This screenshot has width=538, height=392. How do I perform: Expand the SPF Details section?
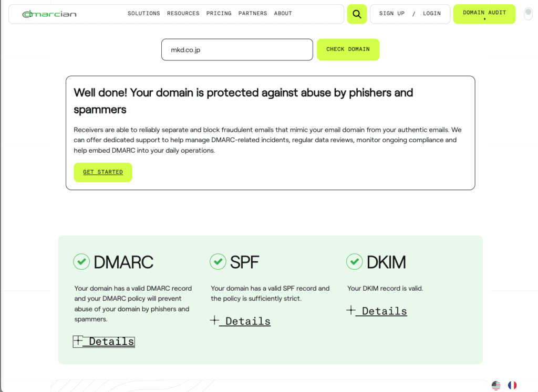click(x=240, y=321)
